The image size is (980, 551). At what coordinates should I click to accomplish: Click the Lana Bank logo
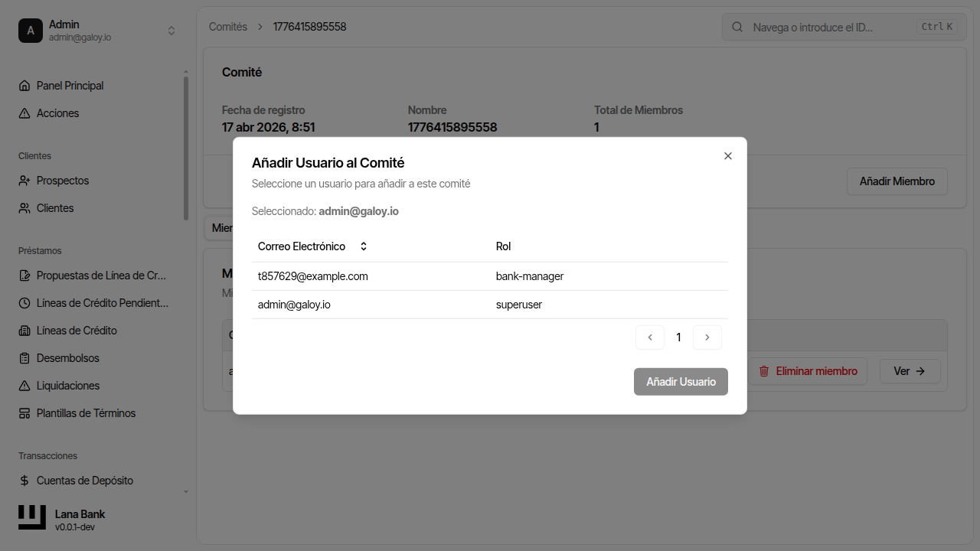(32, 518)
